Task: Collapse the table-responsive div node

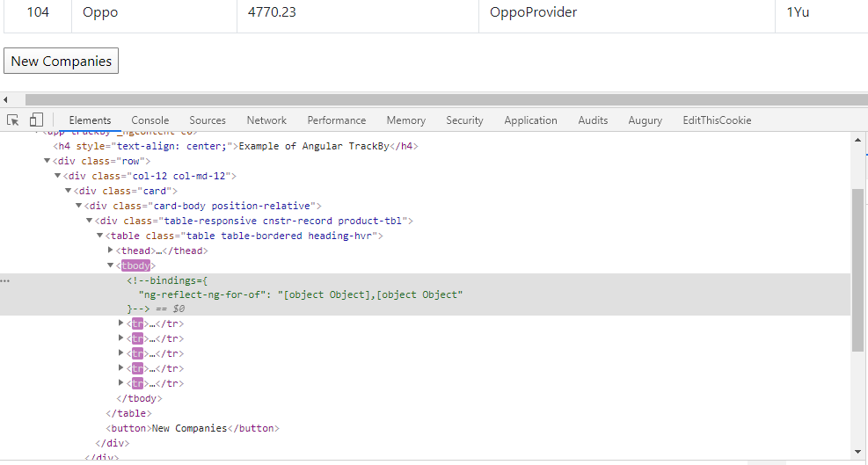Action: (x=90, y=221)
